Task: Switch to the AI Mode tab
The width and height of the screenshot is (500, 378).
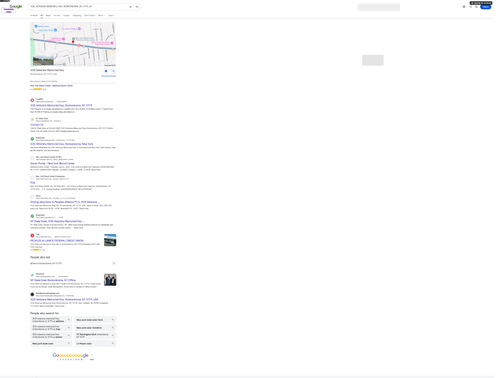Action: point(34,15)
